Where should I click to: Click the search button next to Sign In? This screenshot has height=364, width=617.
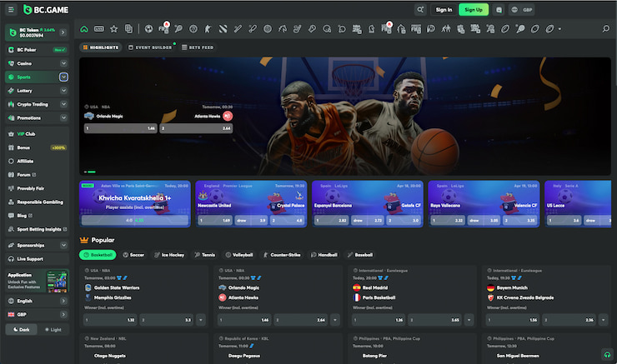420,10
